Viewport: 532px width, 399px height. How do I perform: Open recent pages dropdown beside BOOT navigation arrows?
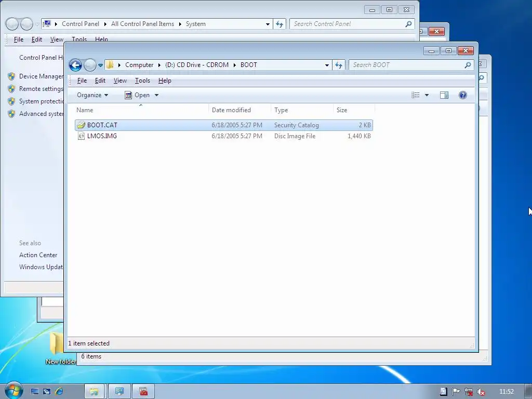(100, 65)
